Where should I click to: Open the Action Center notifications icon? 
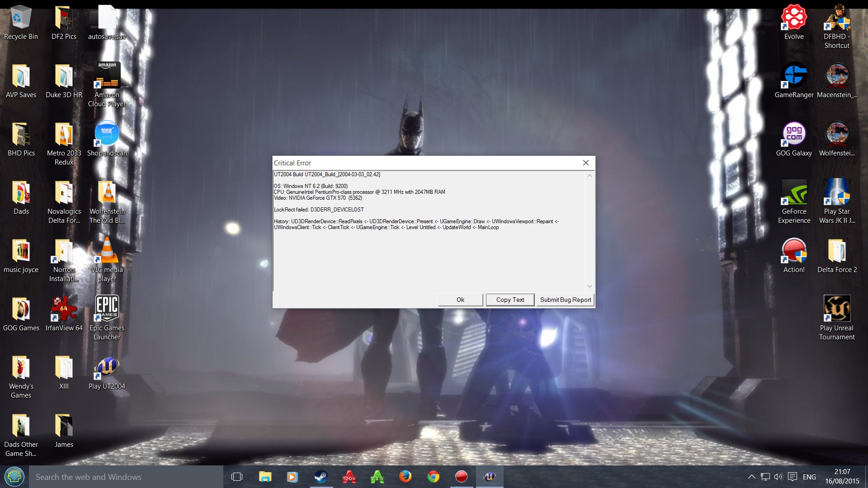coord(792,477)
